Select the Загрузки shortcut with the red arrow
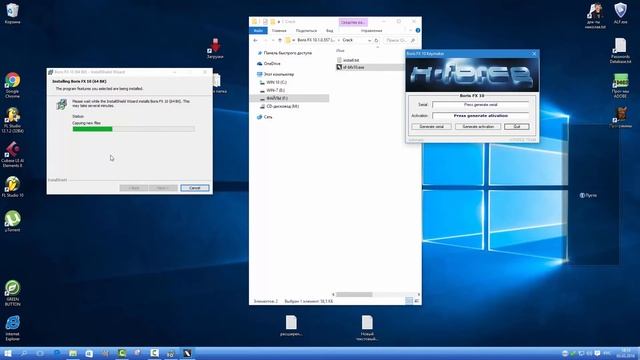Viewport: 640px width, 360px height. click(x=215, y=48)
